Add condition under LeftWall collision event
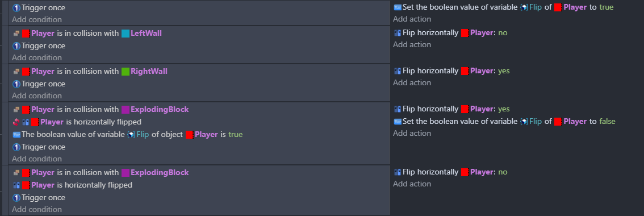This screenshot has width=644, height=216. pos(37,57)
